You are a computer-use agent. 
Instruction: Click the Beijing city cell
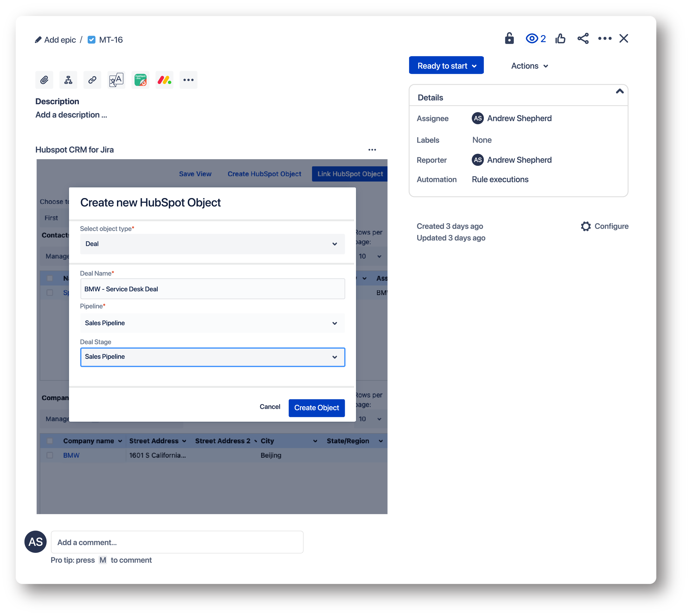271,456
